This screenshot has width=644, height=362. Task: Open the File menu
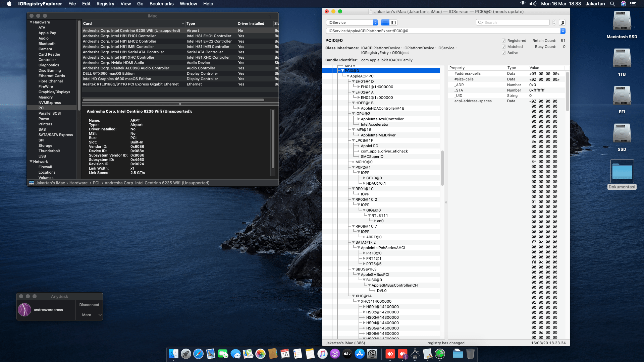click(72, 4)
